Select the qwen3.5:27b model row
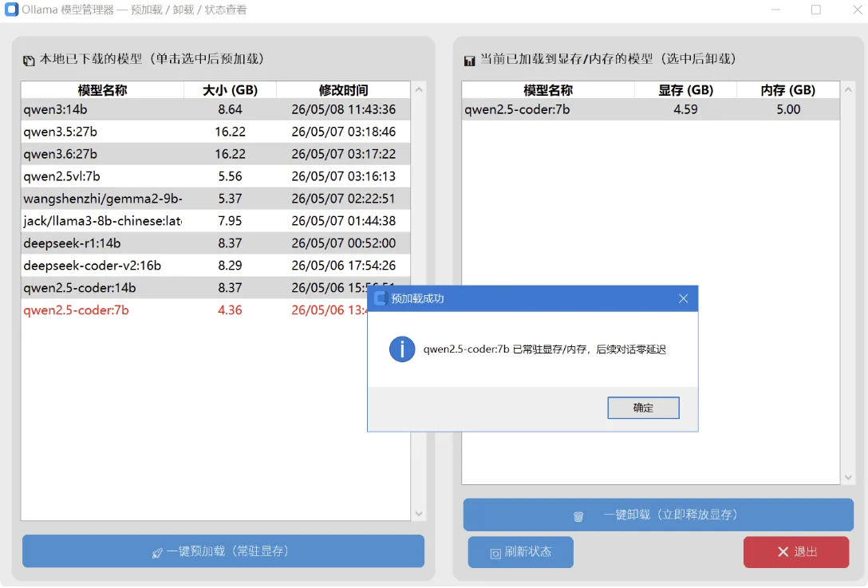Viewport: 868px width, 588px height. (216, 132)
